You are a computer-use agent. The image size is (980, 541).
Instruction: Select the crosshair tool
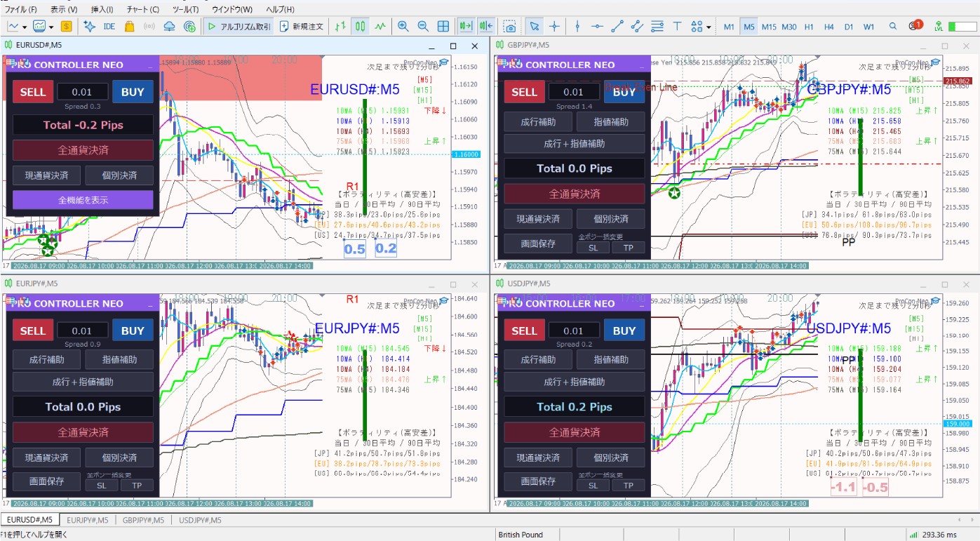[x=554, y=26]
